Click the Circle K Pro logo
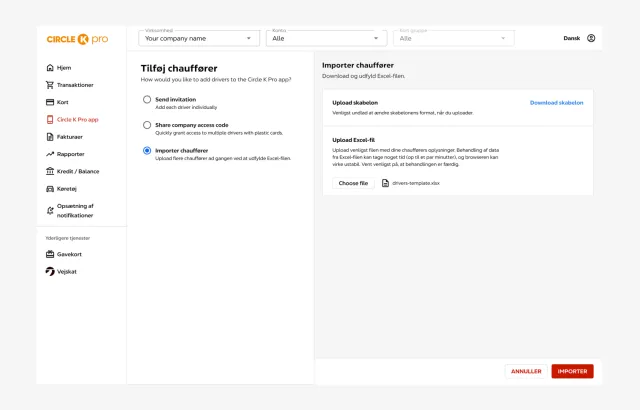 (x=78, y=39)
